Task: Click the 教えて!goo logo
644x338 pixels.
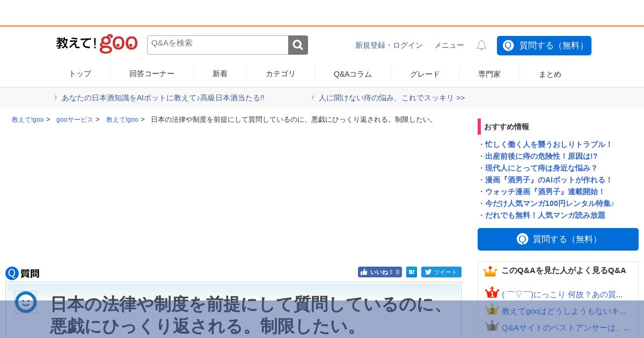Action: click(97, 44)
